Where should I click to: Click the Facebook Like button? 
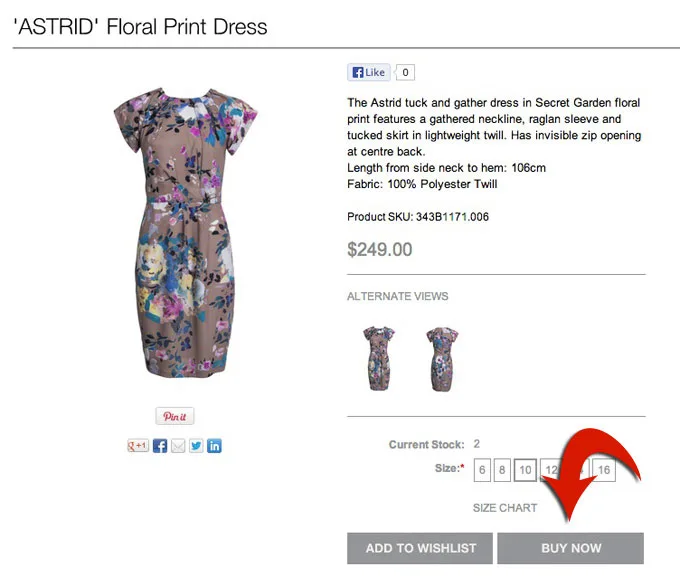point(369,72)
